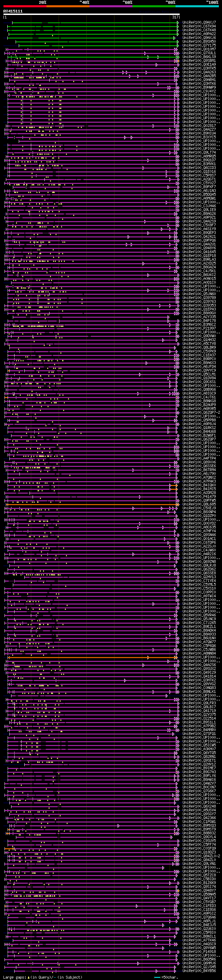
Task: Select the UniRef100_B6TRM4 entry
Action: (199, 470)
